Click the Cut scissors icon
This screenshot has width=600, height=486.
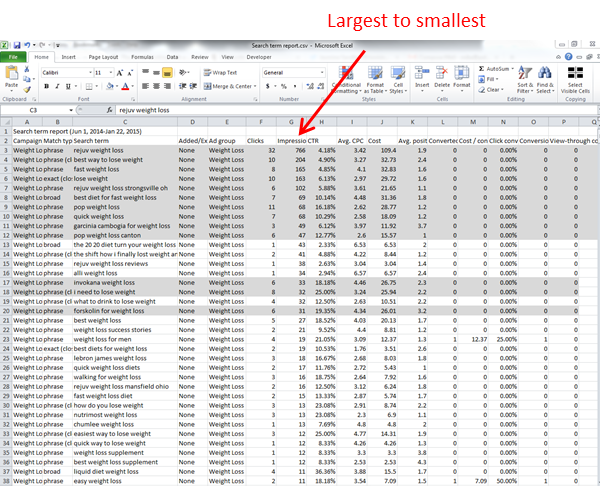pos(27,69)
